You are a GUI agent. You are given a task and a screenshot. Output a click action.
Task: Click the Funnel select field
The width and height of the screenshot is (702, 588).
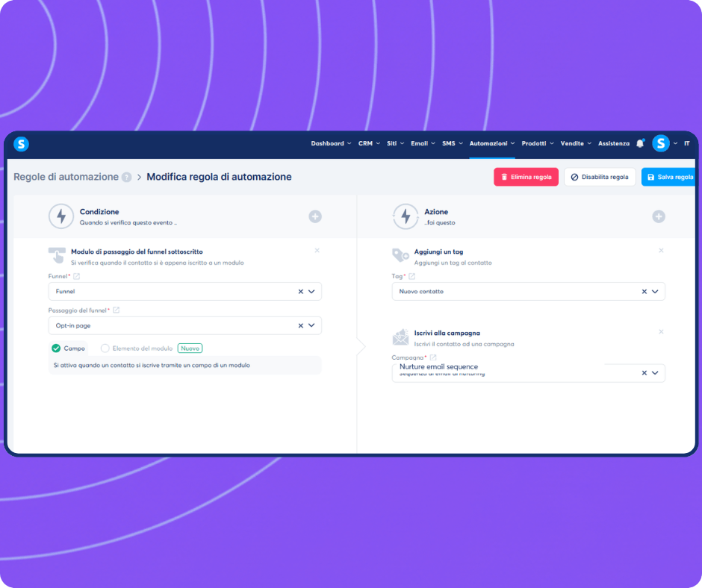click(185, 292)
